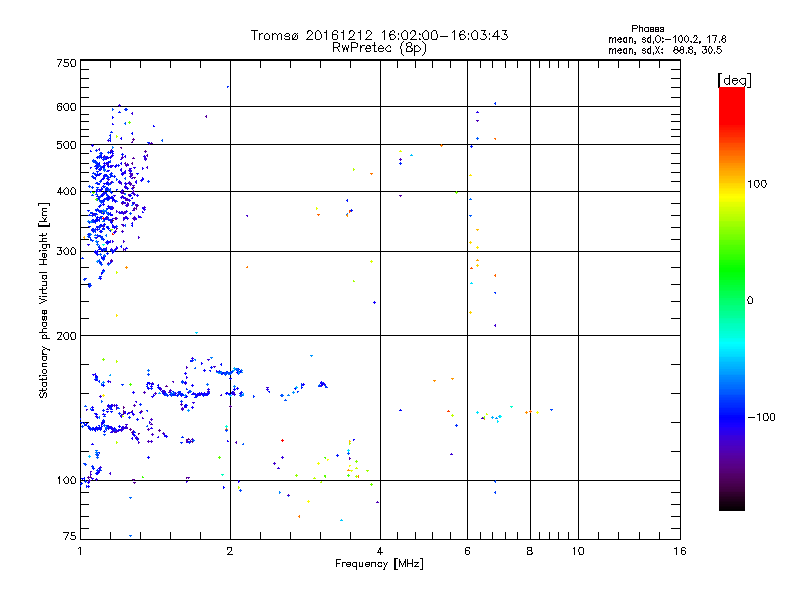800x600 pixels.
Task: Click the '100' y-axis tick label
Action: [67, 481]
